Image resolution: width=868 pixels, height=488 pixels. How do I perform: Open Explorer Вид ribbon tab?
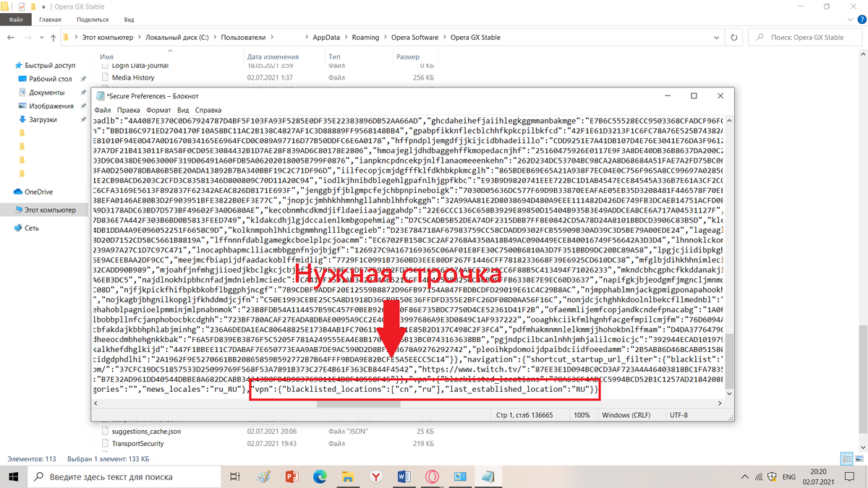tap(129, 20)
